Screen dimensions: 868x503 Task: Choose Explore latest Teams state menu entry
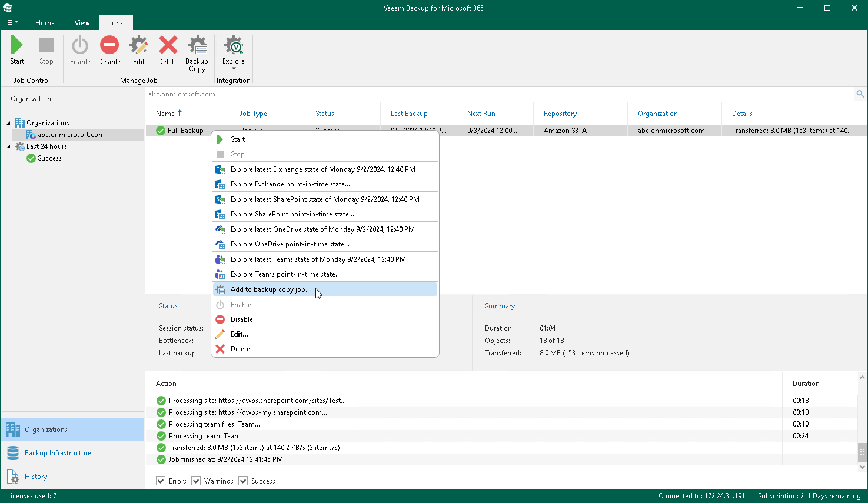click(325, 259)
